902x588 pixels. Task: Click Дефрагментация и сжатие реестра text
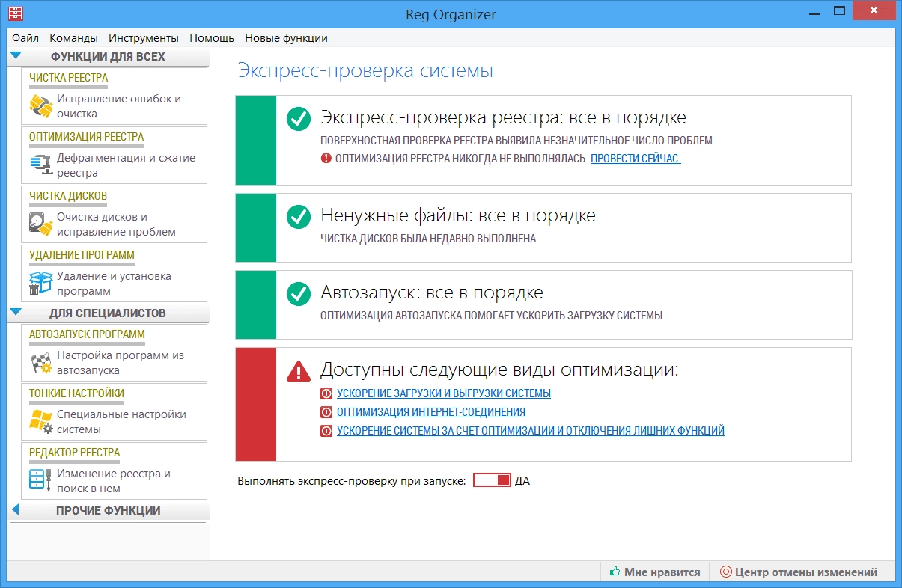pyautogui.click(x=126, y=165)
